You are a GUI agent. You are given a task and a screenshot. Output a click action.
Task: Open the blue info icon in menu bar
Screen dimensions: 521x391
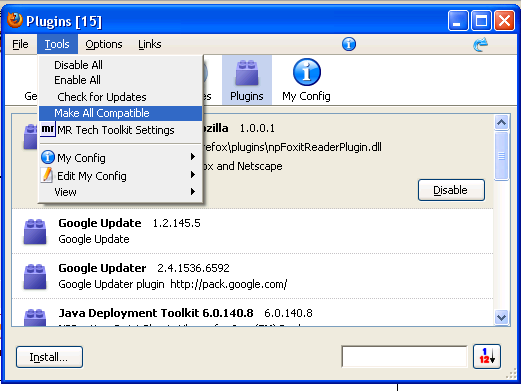349,44
